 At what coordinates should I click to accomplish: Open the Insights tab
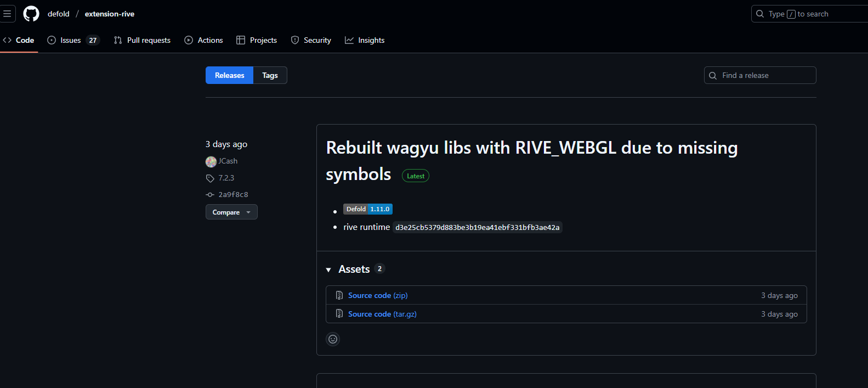pyautogui.click(x=365, y=40)
